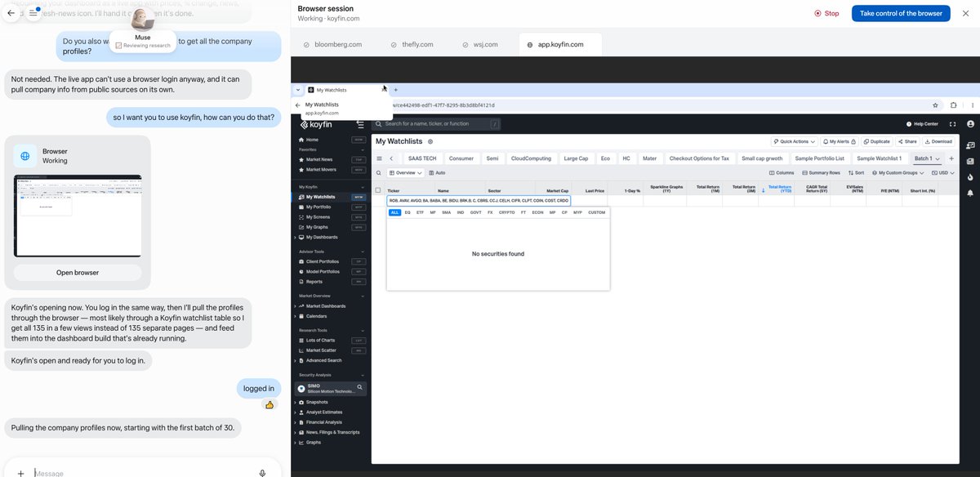Open Lots of Charts tool
The image size is (980, 477).
click(320, 340)
